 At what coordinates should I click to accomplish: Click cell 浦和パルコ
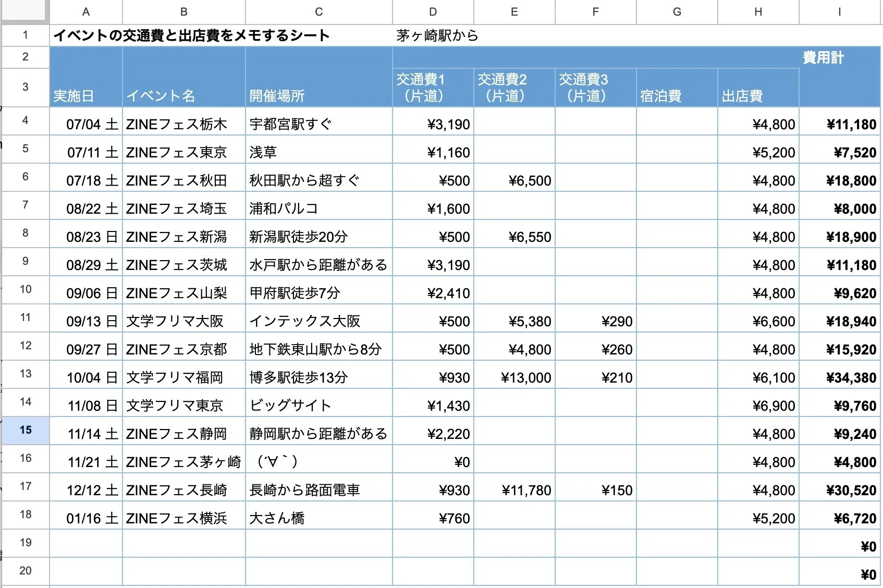pyautogui.click(x=319, y=206)
